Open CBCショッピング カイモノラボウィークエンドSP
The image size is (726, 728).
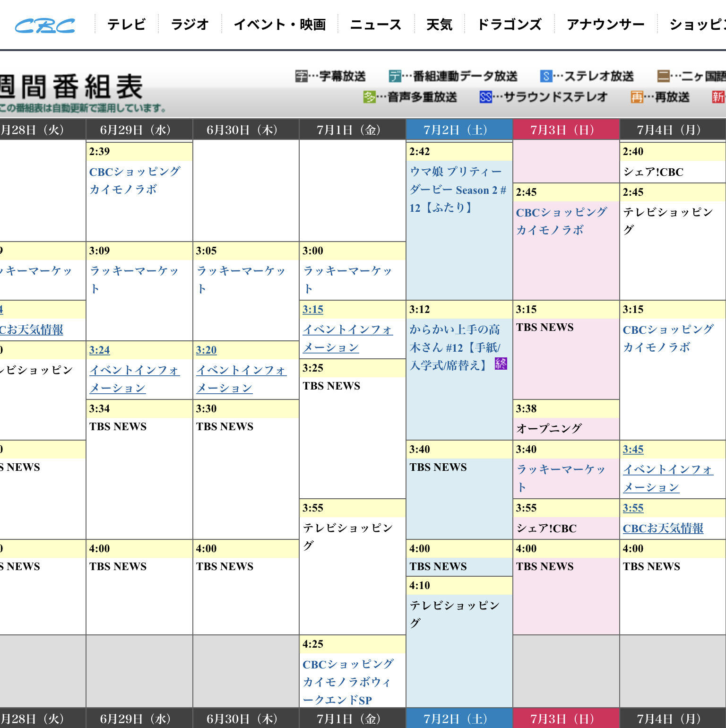click(x=348, y=682)
